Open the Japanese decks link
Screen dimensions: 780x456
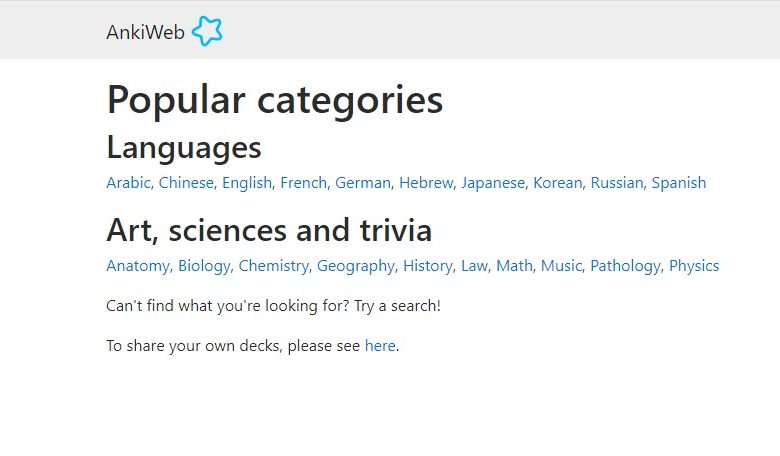(493, 183)
